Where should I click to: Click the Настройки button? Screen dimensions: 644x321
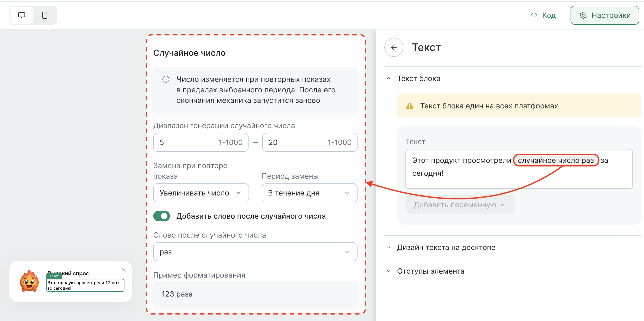tap(605, 15)
